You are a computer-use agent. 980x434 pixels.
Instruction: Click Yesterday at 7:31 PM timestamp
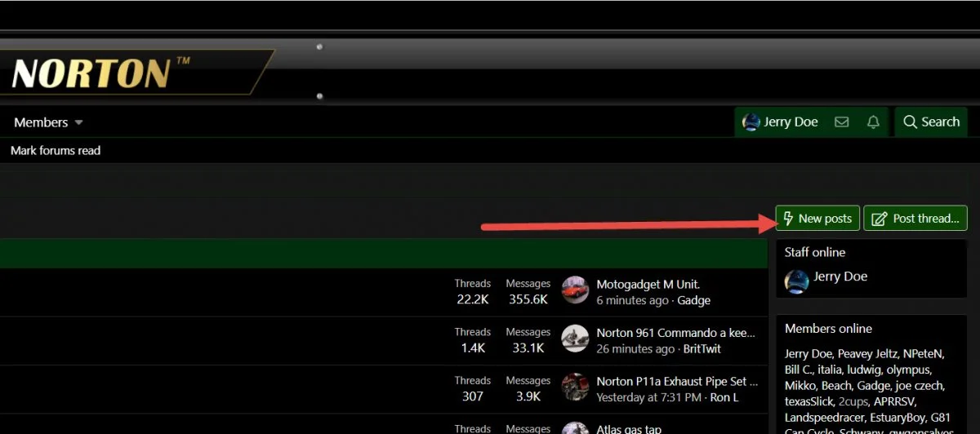[x=649, y=397]
